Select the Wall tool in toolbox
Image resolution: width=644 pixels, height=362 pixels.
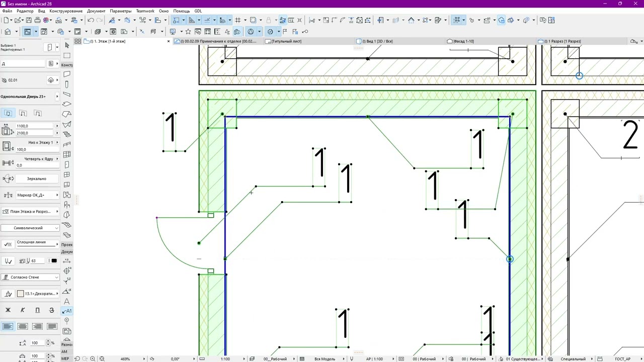coord(67,74)
